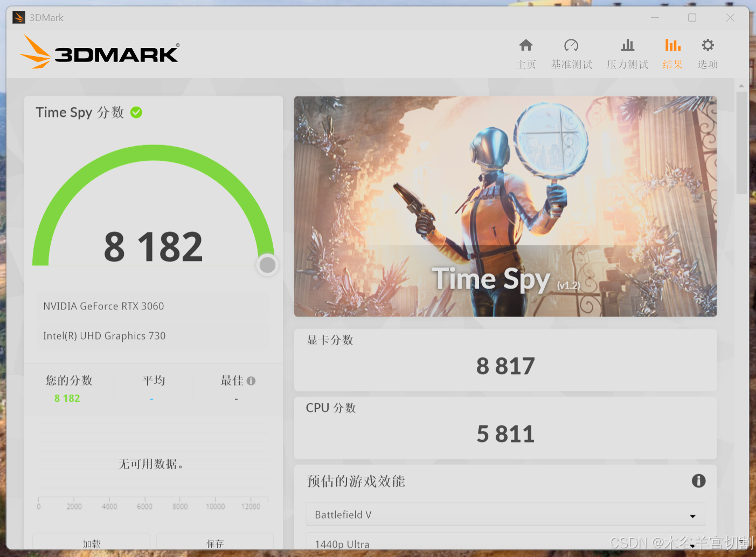The height and width of the screenshot is (557, 756).
Task: Click the 无可用数据。 message in the chart
Action: 151,464
